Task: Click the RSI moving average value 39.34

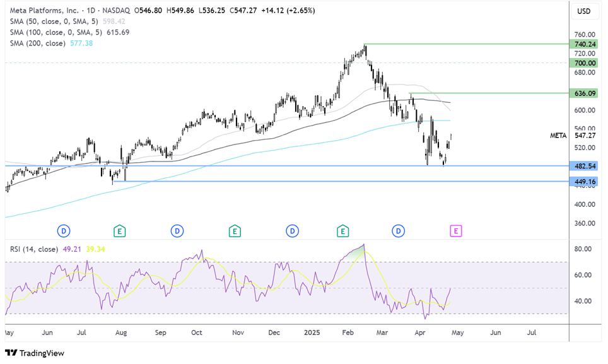Action: [x=95, y=249]
